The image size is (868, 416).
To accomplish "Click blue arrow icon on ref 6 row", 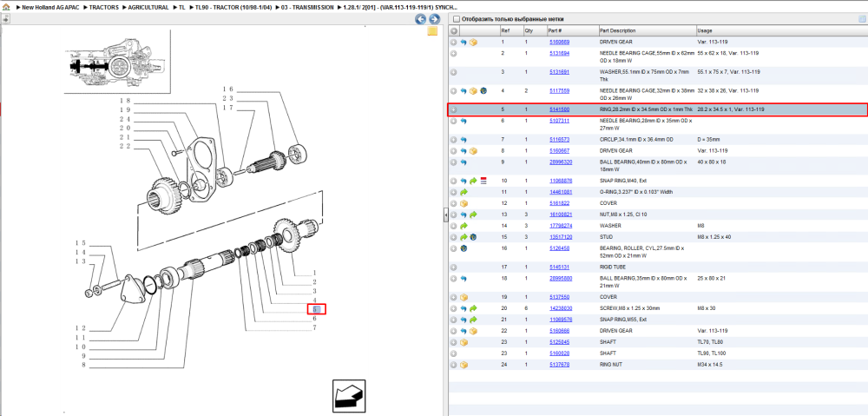I will pyautogui.click(x=464, y=121).
